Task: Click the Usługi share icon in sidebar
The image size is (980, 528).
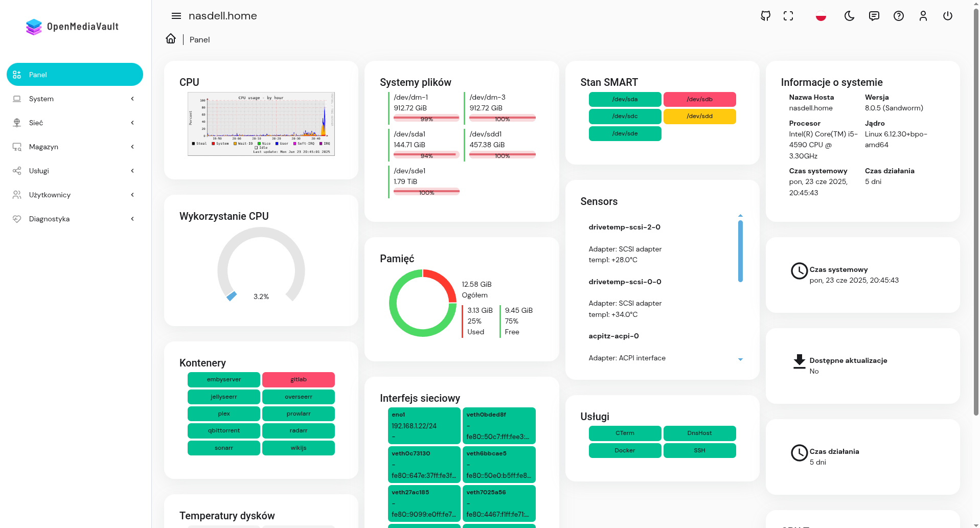Action: tap(17, 171)
